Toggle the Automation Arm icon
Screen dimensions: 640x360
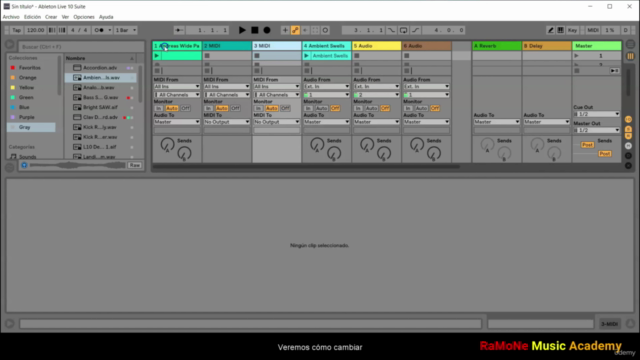pos(295,30)
